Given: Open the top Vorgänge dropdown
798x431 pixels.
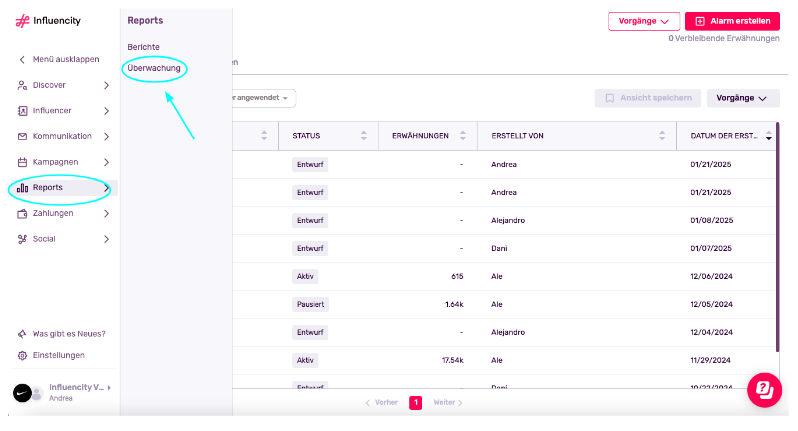Looking at the screenshot, I should tap(644, 21).
